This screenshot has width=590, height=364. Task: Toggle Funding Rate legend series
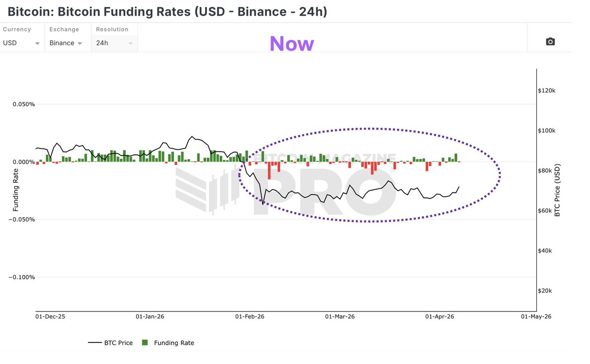[168, 343]
